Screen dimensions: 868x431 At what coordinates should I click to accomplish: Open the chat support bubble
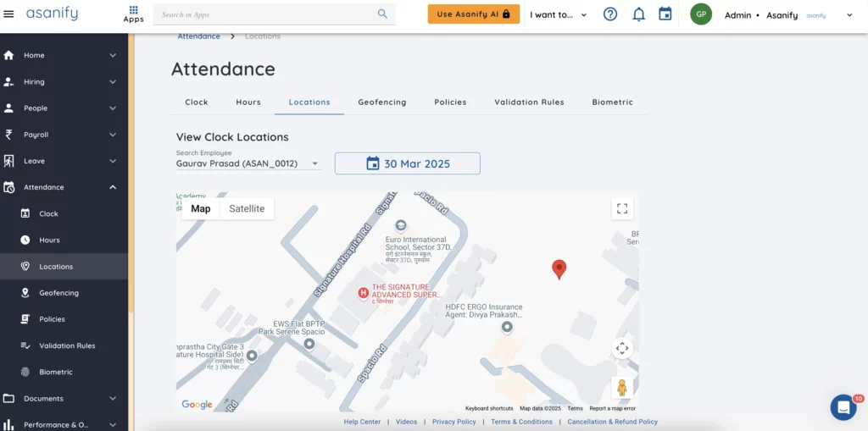click(843, 407)
